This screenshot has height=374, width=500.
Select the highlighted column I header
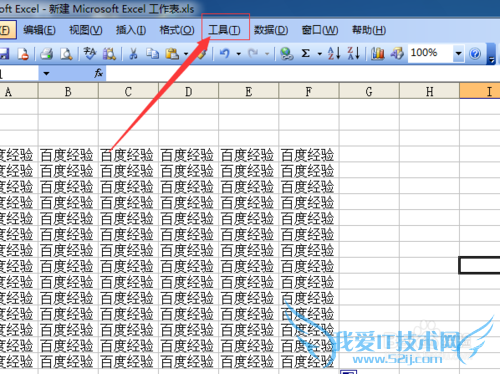click(480, 91)
